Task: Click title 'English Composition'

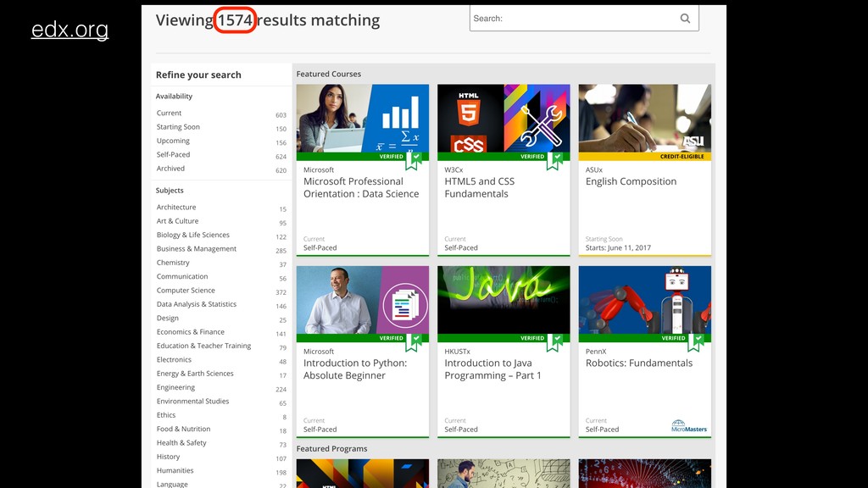Action: (x=631, y=181)
